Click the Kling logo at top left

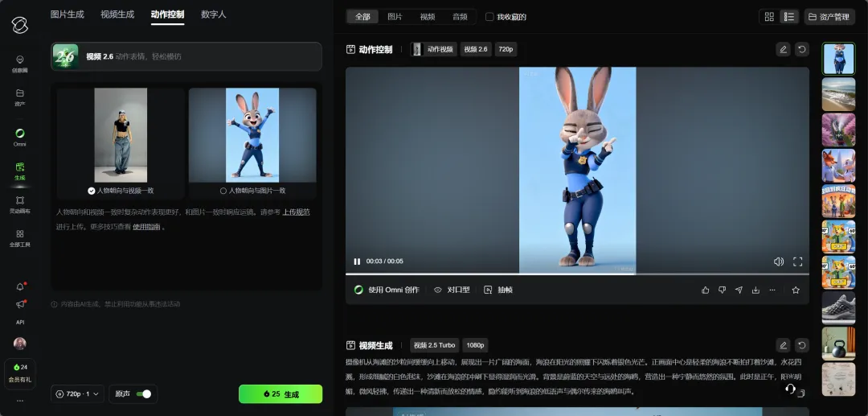coord(20,24)
